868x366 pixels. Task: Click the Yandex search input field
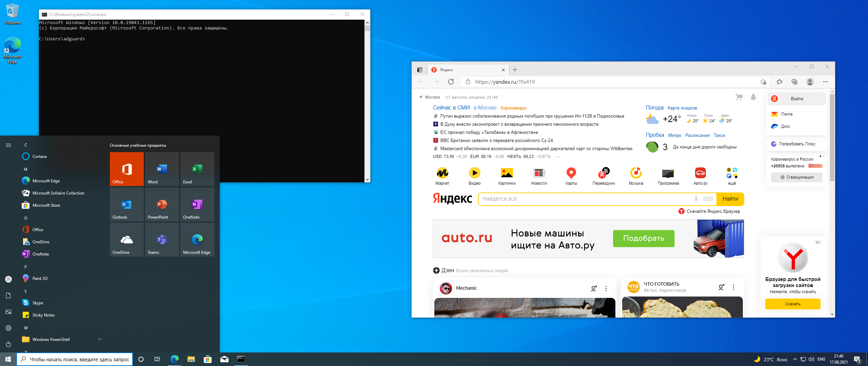pos(583,199)
